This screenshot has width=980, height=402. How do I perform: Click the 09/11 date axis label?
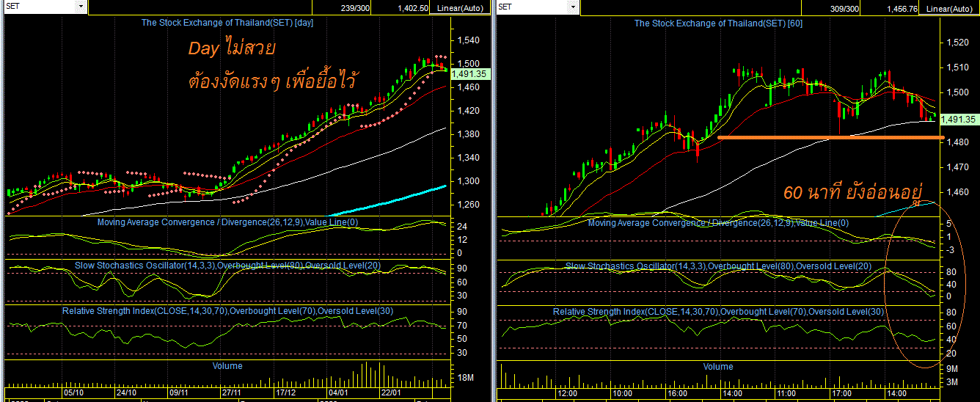[x=180, y=392]
